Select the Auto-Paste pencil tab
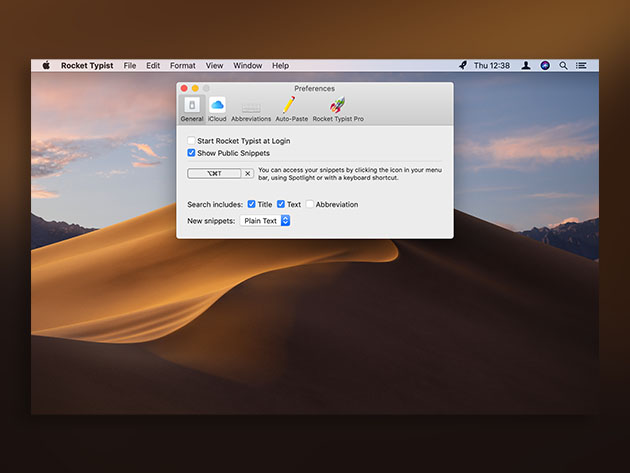Viewport: 630px width, 473px height. coord(291,109)
